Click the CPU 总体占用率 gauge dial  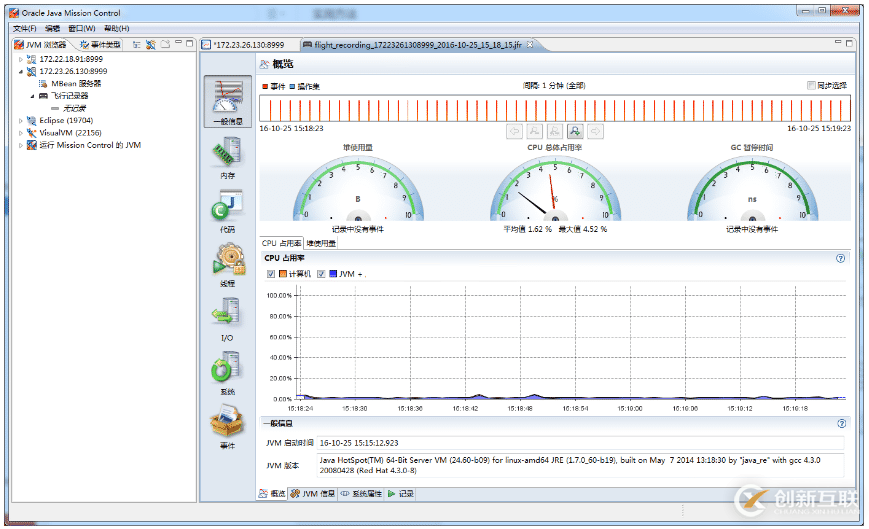[555, 188]
